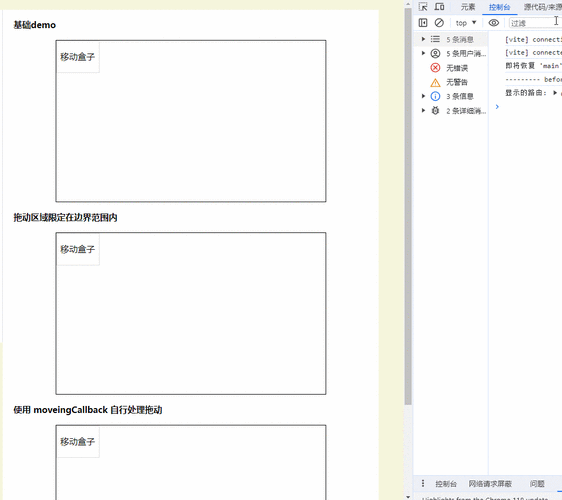
Task: Click the 移动盒子 box in 基础demo
Action: (x=78, y=57)
